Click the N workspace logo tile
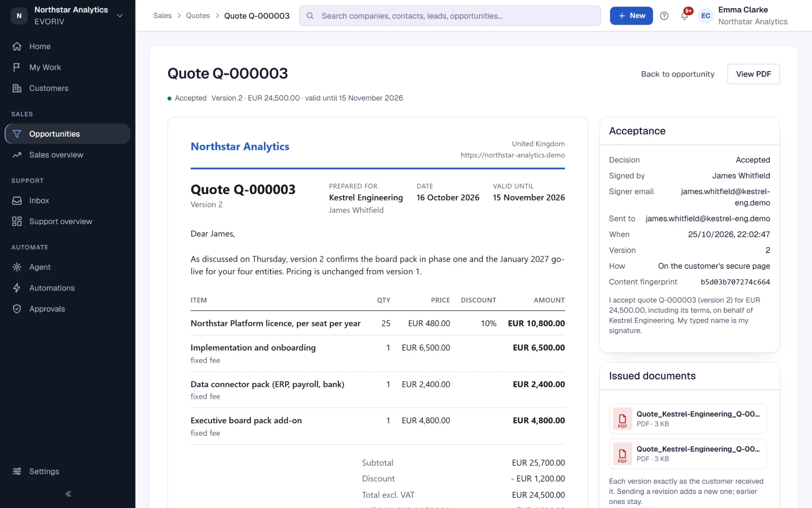 pos(19,16)
